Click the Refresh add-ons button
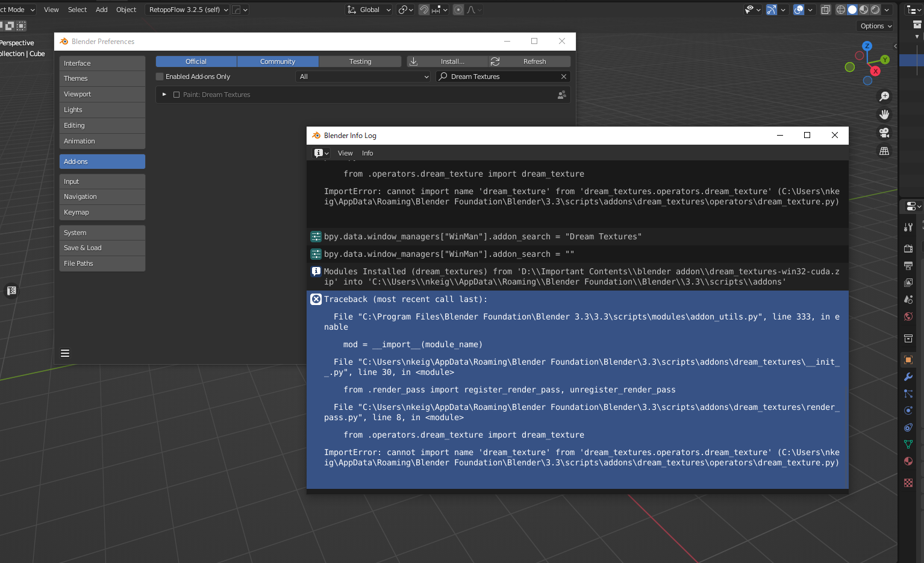This screenshot has height=563, width=924. pyautogui.click(x=529, y=61)
